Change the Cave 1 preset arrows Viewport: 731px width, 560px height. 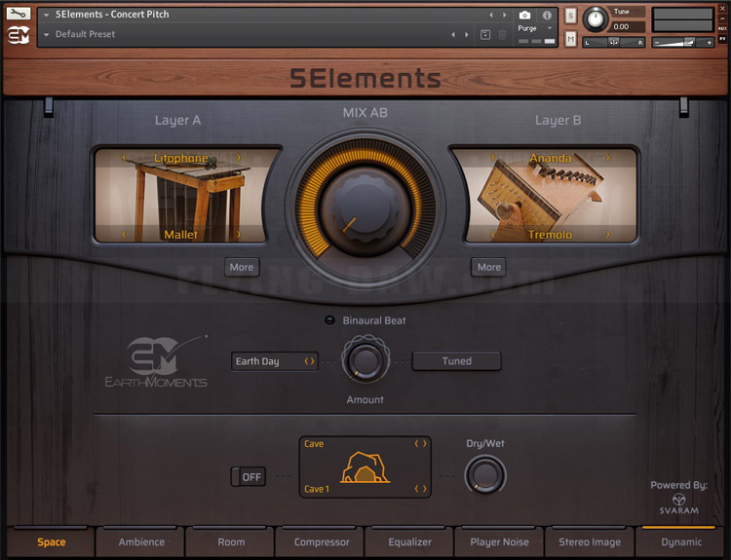[420, 489]
